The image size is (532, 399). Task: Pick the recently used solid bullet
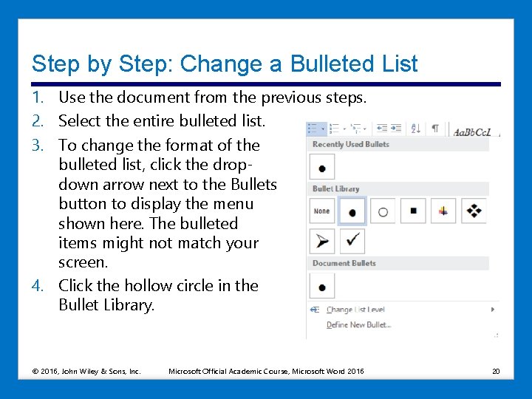pos(322,166)
